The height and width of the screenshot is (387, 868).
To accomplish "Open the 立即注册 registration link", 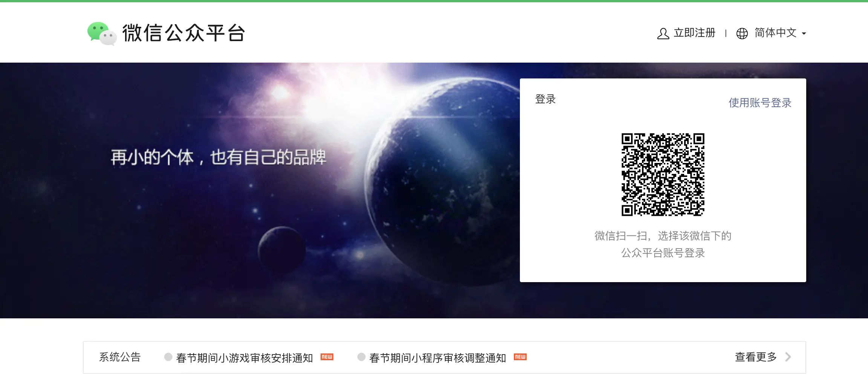I will (694, 33).
